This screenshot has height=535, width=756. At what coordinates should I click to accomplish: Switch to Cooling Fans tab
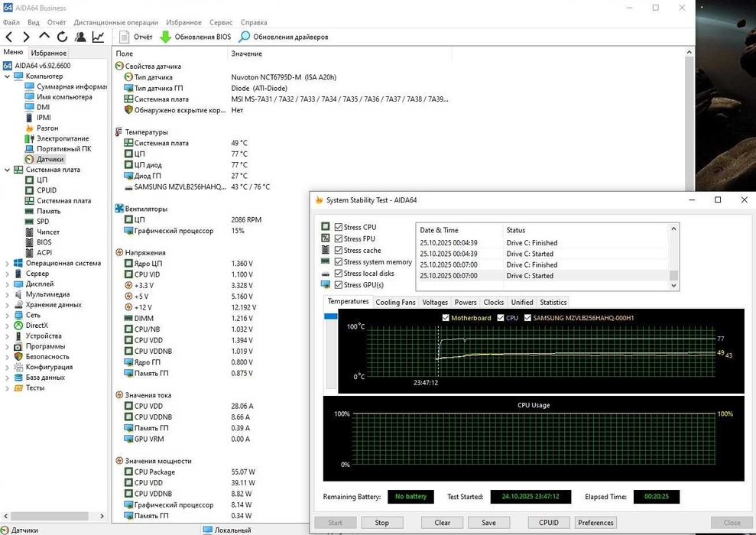pyautogui.click(x=395, y=302)
